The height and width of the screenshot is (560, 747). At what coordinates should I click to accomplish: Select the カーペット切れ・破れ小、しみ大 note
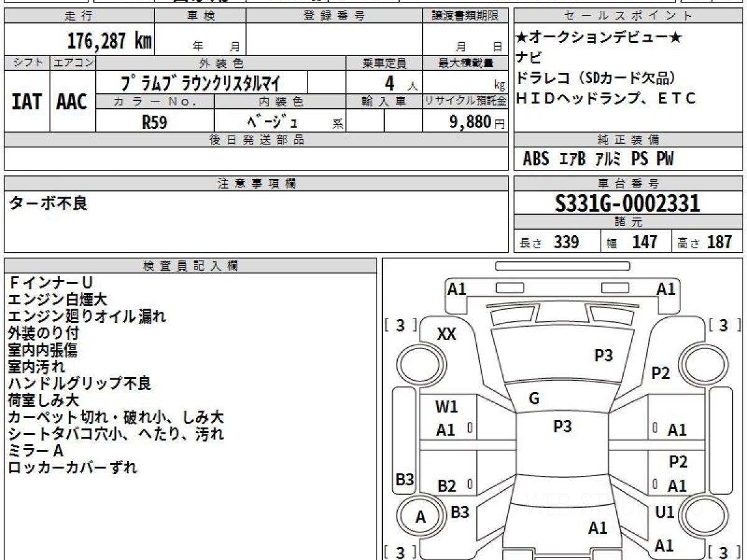click(x=116, y=417)
